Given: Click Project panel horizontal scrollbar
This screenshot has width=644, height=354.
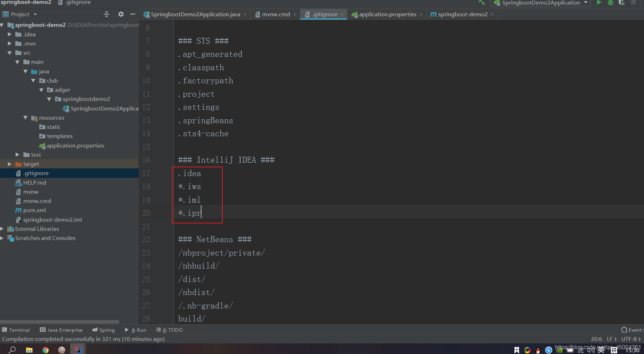Looking at the screenshot, I should [59, 322].
